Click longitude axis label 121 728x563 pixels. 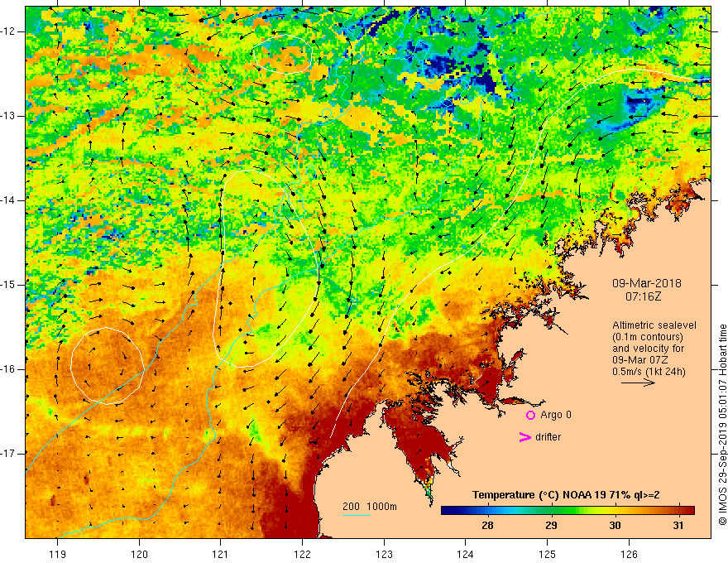[220, 554]
